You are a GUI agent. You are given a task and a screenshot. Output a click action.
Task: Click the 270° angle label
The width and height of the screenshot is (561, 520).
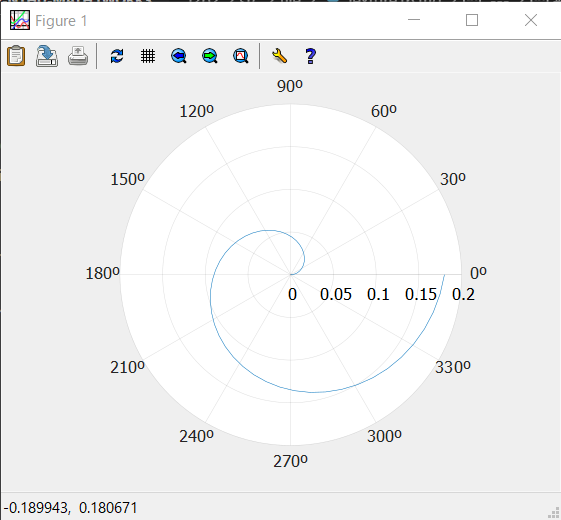click(x=290, y=461)
